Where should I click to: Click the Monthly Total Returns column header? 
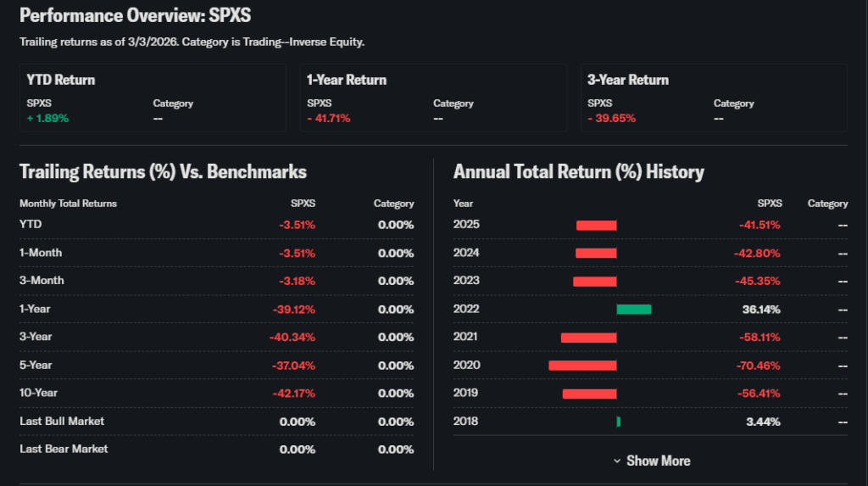coord(68,204)
